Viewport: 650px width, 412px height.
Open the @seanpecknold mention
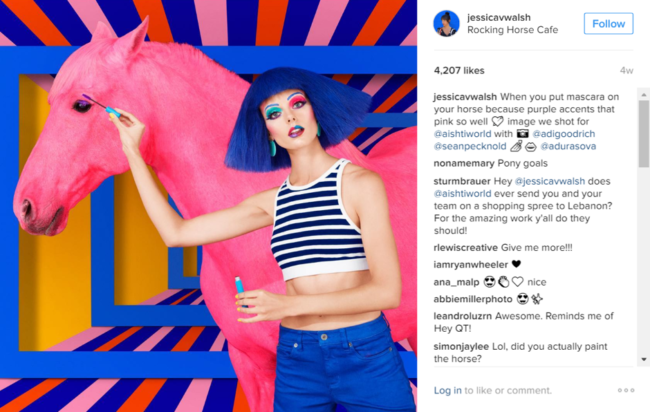pos(470,146)
